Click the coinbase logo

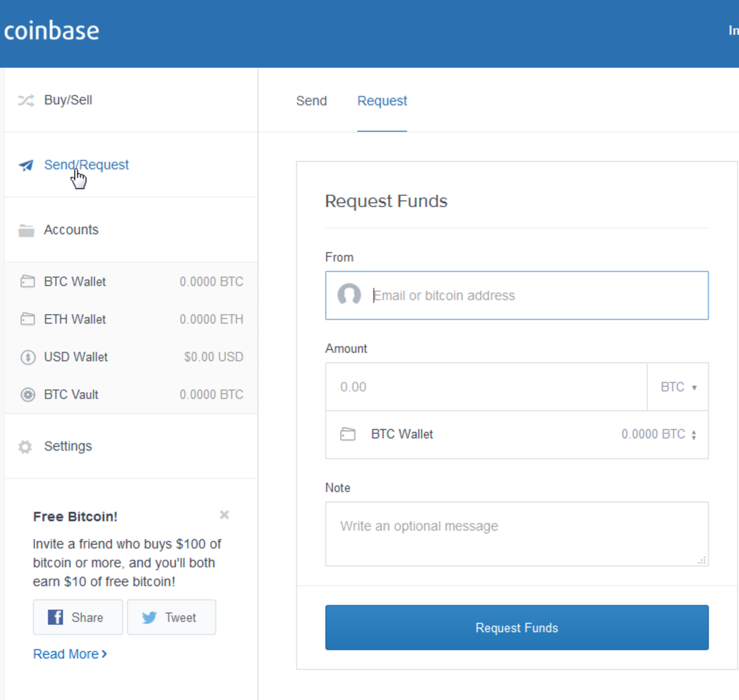coord(52,31)
